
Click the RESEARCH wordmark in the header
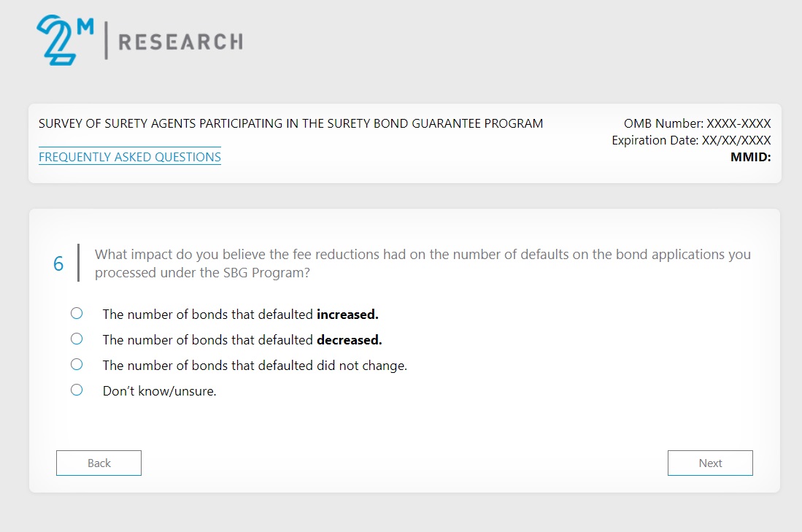tap(180, 42)
